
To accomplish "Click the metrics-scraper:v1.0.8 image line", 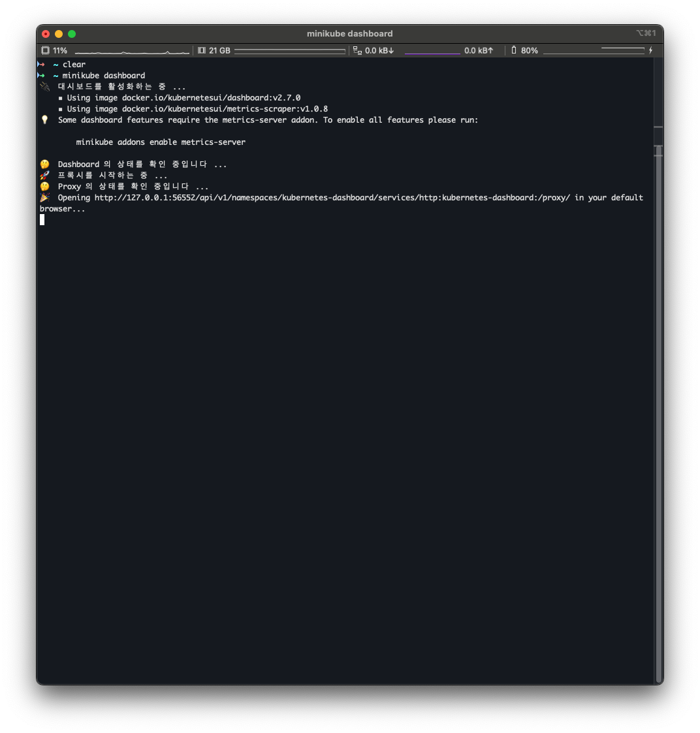I will tap(197, 109).
